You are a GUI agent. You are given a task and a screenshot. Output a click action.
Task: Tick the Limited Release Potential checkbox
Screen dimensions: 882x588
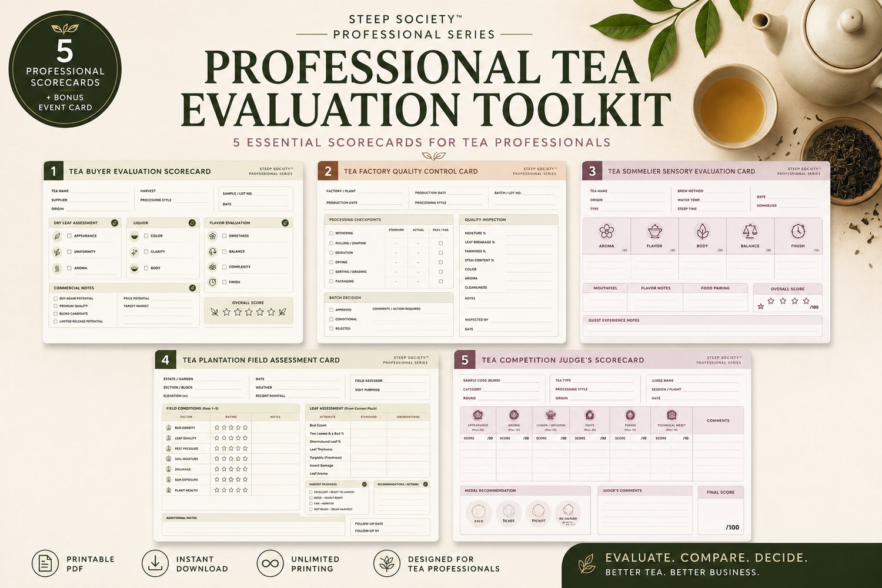(x=56, y=322)
